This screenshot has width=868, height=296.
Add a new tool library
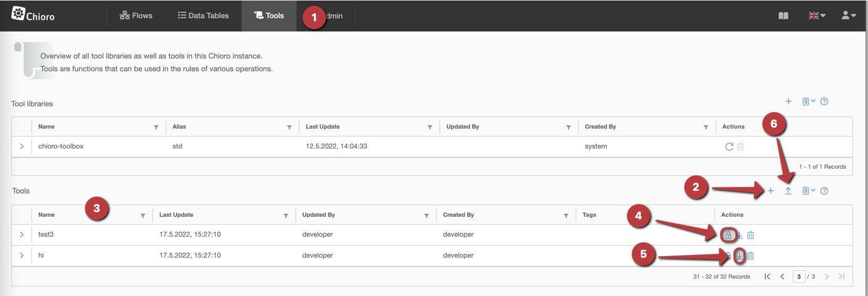[788, 102]
